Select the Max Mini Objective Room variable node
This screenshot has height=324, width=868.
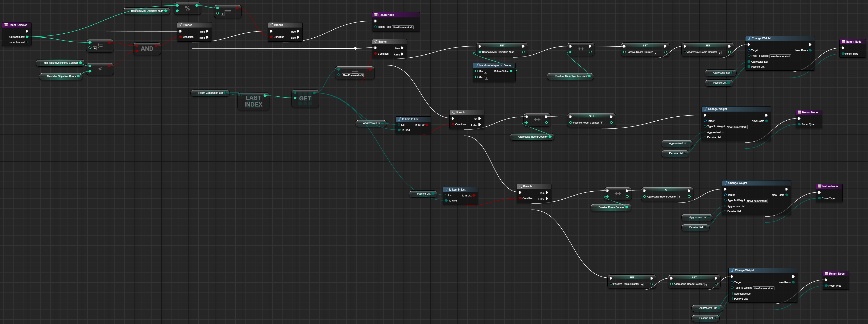tap(61, 76)
